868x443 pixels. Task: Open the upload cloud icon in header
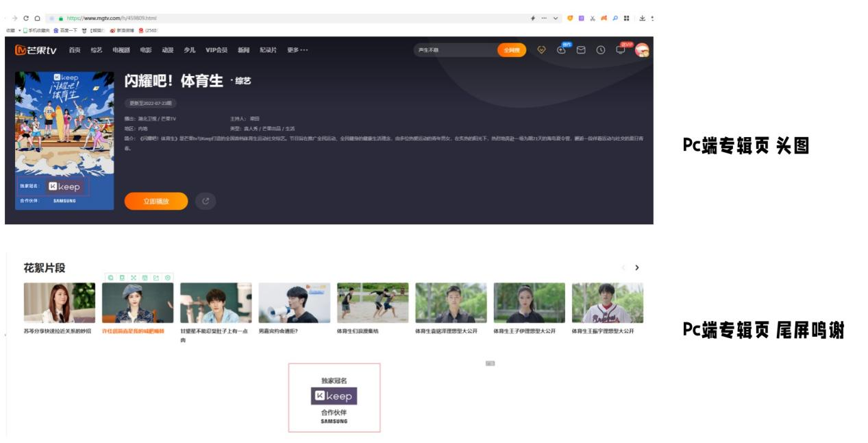[562, 49]
